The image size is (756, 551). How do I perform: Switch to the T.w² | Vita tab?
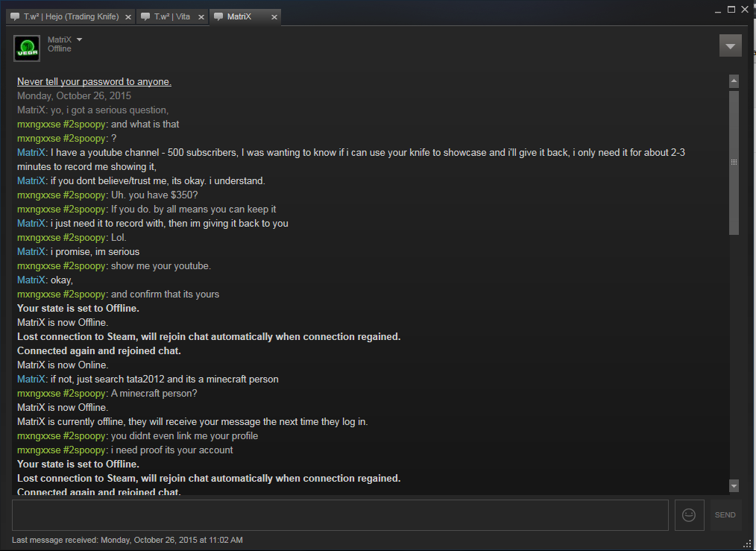[172, 16]
